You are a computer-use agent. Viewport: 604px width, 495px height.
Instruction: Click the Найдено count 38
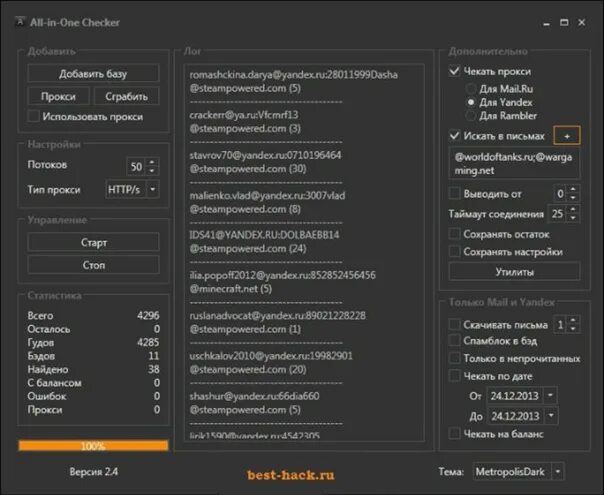click(153, 369)
